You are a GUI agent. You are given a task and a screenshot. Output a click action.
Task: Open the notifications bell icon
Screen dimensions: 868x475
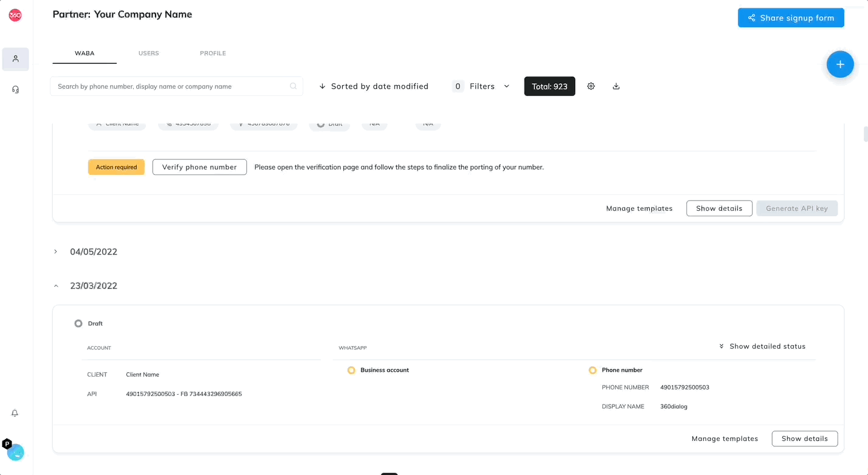click(x=15, y=413)
